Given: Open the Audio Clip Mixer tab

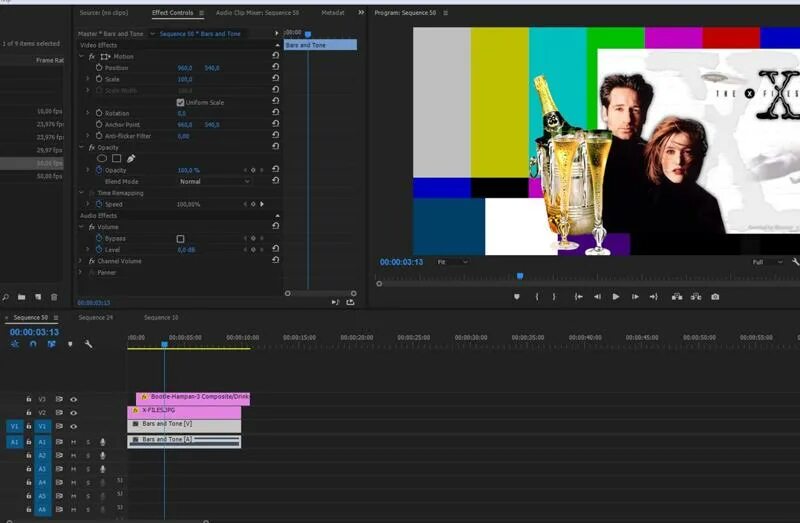Looking at the screenshot, I should tap(257, 13).
